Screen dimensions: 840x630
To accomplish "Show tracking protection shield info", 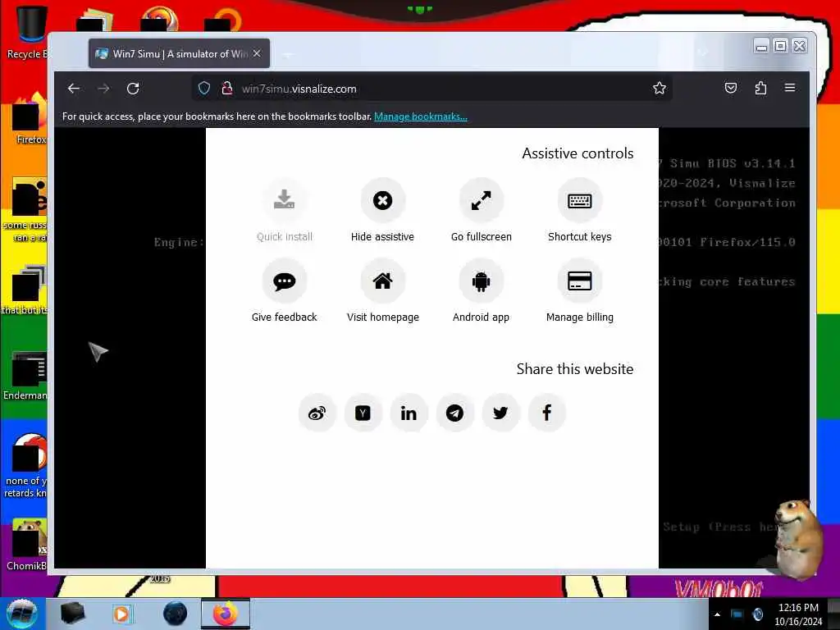I will (x=204, y=89).
